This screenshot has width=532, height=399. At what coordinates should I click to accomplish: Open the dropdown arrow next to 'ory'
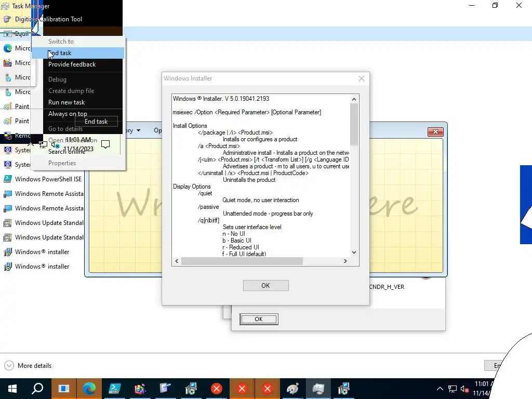coord(138,130)
